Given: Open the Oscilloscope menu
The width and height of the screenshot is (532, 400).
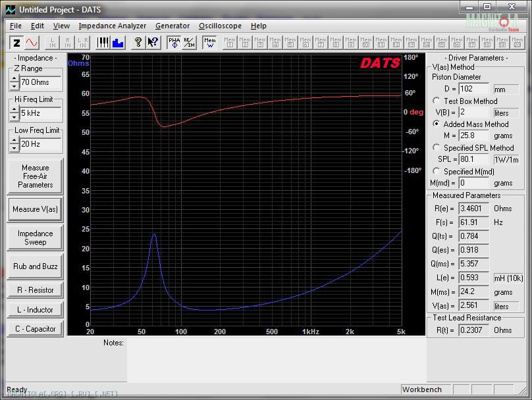Looking at the screenshot, I should point(220,26).
